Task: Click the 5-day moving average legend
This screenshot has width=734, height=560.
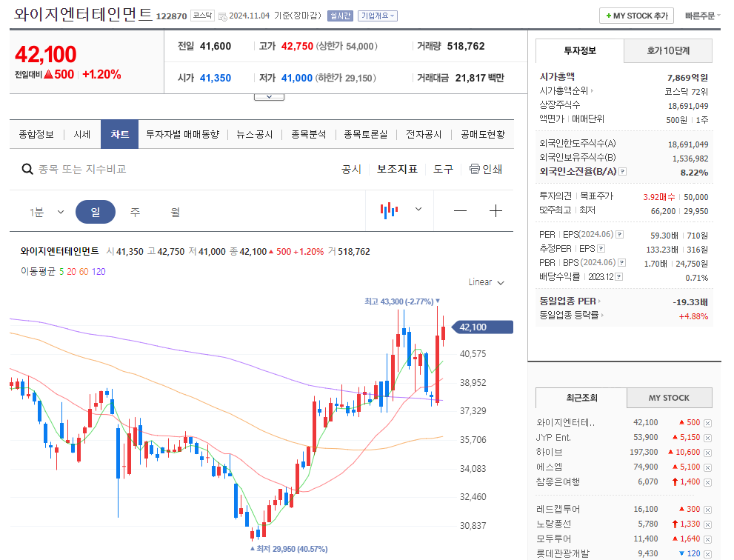Action: (x=61, y=272)
